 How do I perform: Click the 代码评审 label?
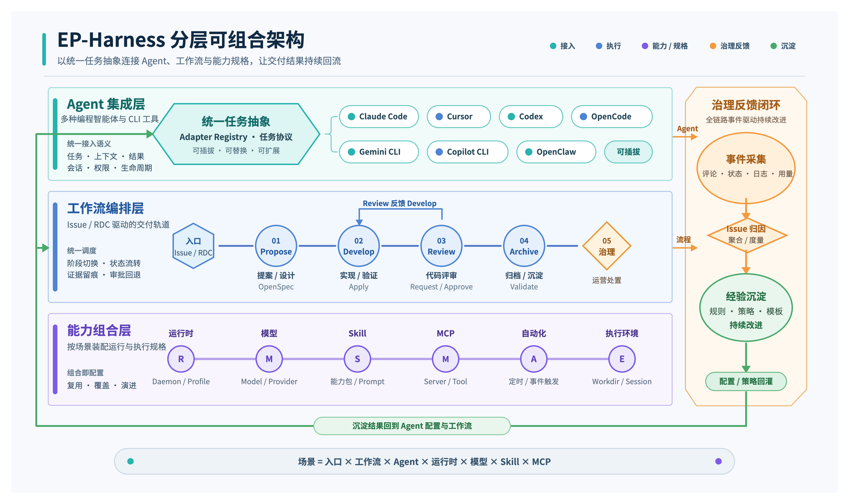click(441, 275)
